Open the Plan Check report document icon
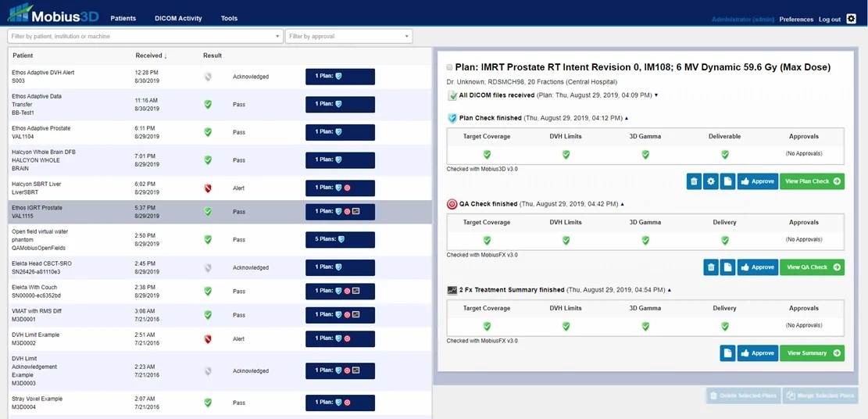The height and width of the screenshot is (419, 868). pyautogui.click(x=727, y=181)
